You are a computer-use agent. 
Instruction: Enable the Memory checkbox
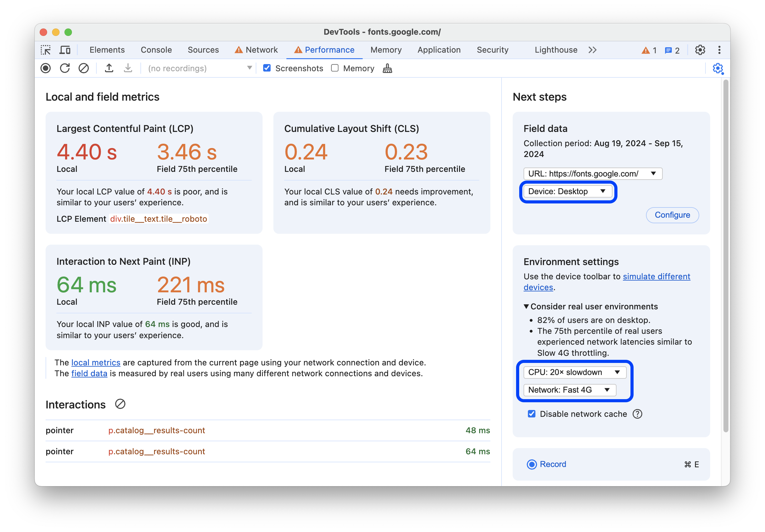[335, 68]
